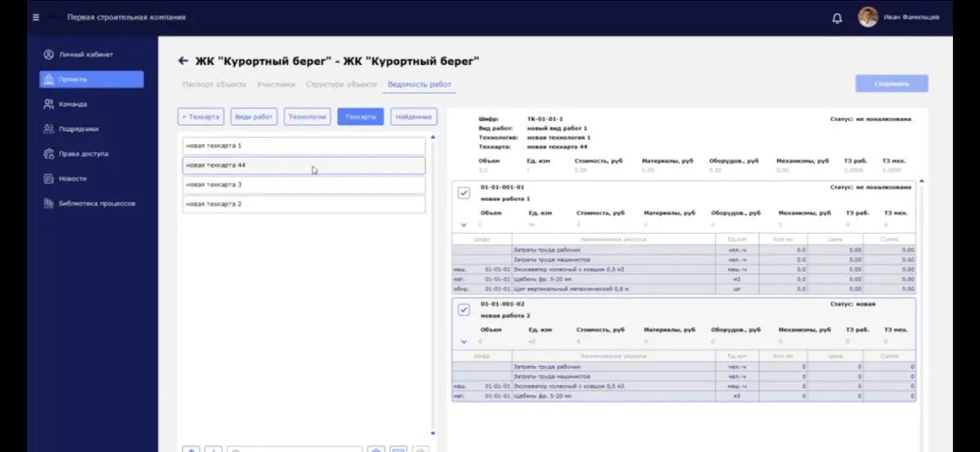Go back using the arrow beside ЖК title
980x452 pixels.
pos(183,61)
